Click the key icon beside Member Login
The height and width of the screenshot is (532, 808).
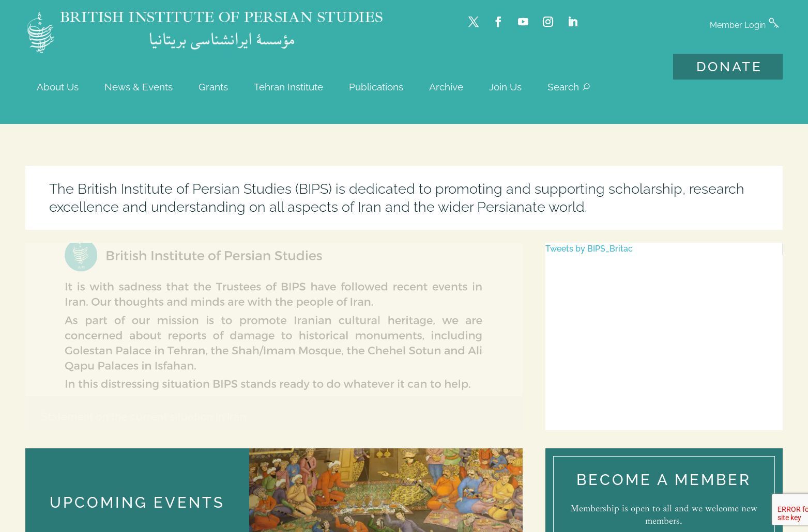point(774,23)
